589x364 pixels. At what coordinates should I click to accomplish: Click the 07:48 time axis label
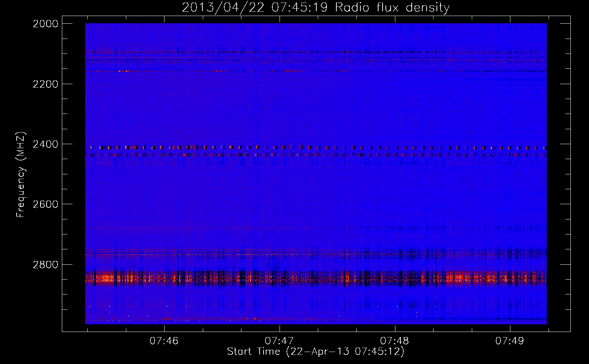click(395, 341)
